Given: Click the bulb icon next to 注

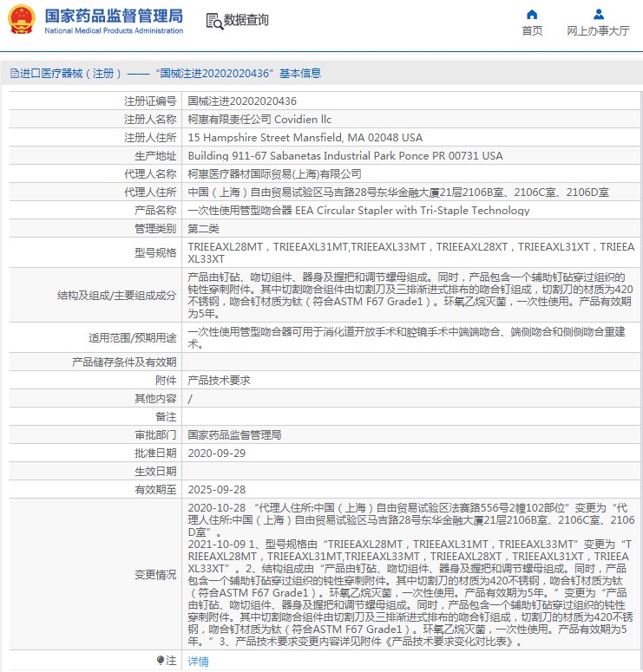Looking at the screenshot, I should point(161,660).
